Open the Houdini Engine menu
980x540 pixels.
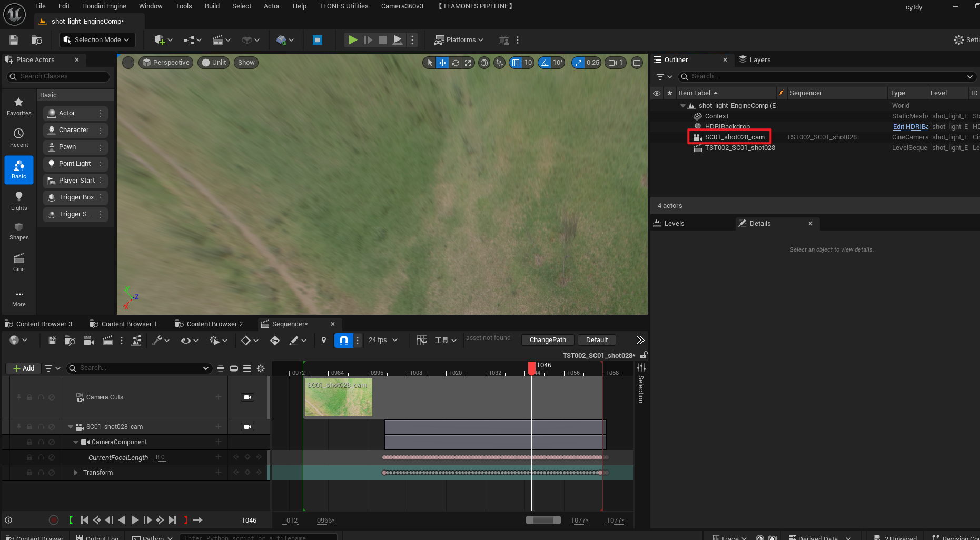[x=104, y=6]
